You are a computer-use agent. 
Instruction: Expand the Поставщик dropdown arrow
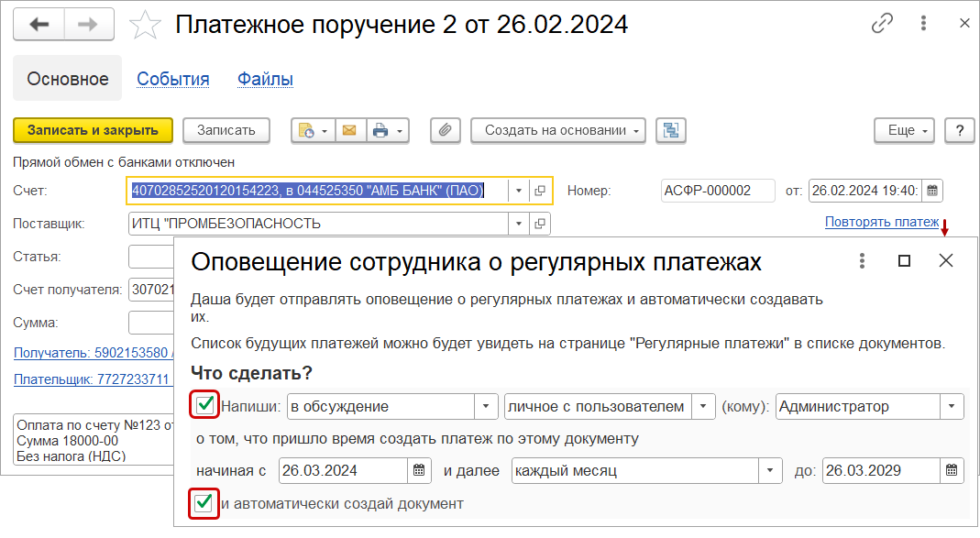click(519, 224)
